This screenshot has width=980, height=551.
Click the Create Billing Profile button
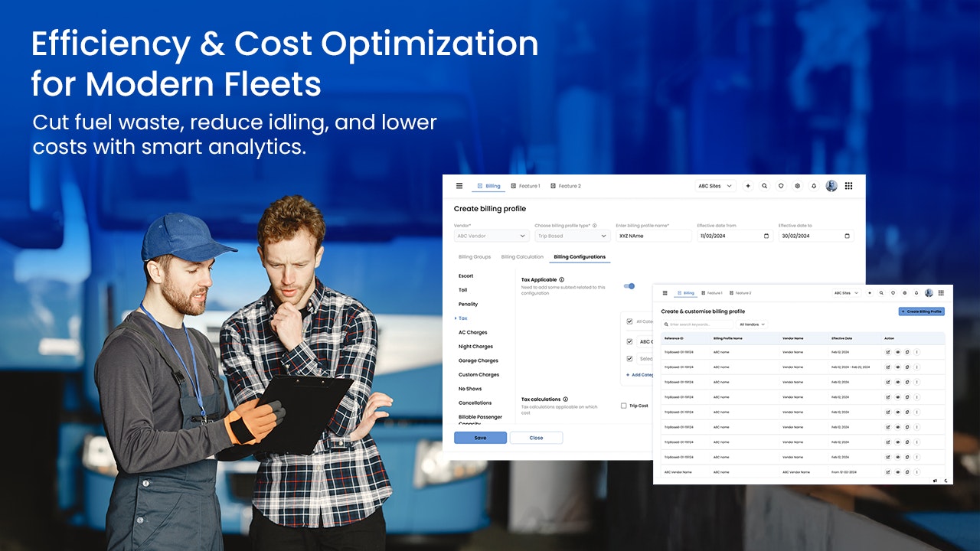[x=922, y=311]
